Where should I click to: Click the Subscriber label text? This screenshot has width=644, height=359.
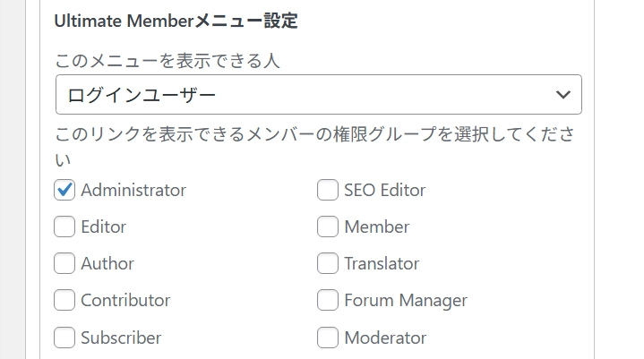(121, 338)
